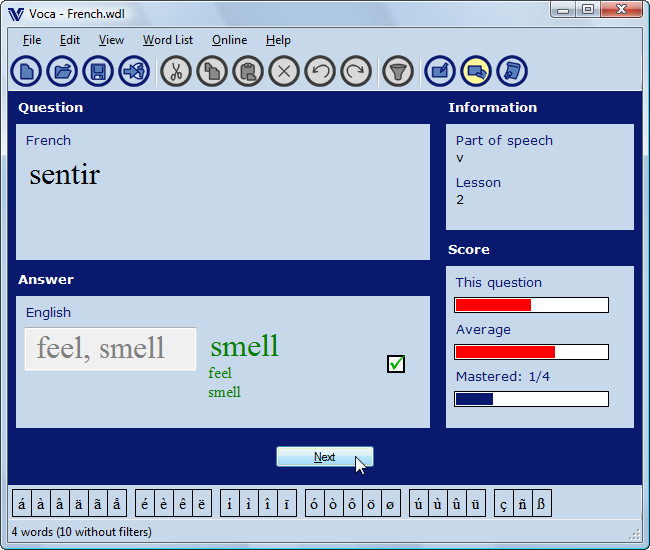Image resolution: width=650 pixels, height=550 pixels.
Task: Insert the ì character
Action: coord(248,503)
